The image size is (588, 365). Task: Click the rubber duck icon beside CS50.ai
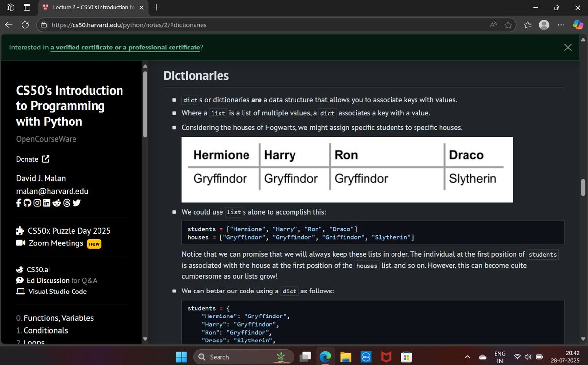pyautogui.click(x=20, y=269)
